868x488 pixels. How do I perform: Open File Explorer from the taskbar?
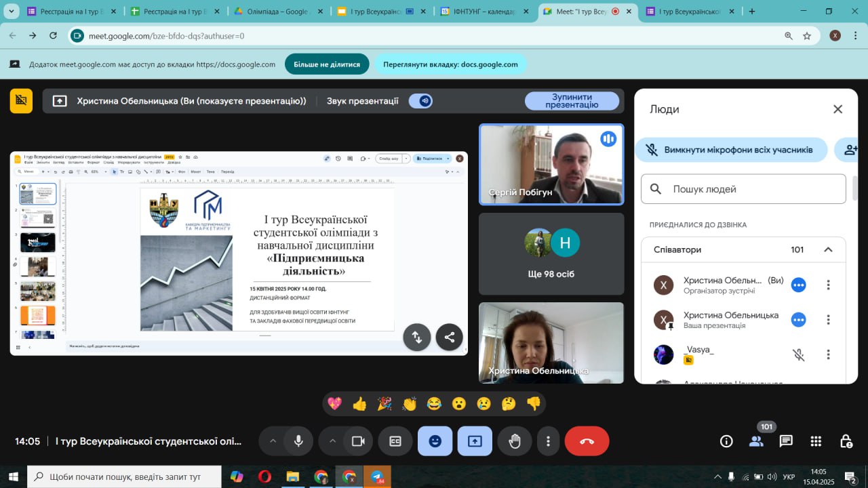point(292,477)
